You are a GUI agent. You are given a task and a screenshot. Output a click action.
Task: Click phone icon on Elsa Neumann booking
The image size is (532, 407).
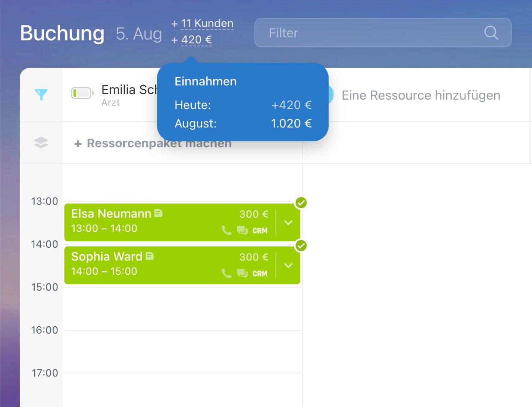pos(227,231)
